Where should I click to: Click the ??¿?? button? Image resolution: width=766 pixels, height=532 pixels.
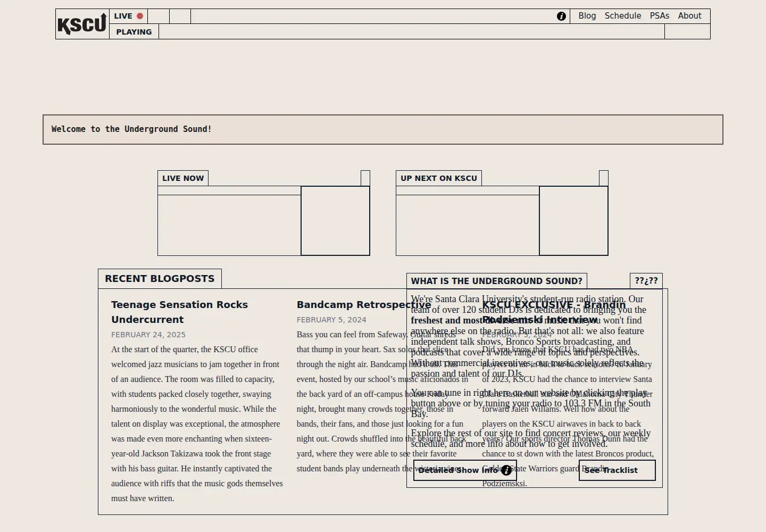646,281
